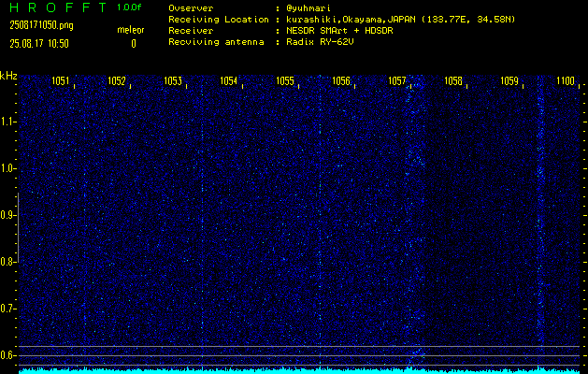Click the Receiver field label
Viewport: 588px width, 374px height.
point(191,31)
